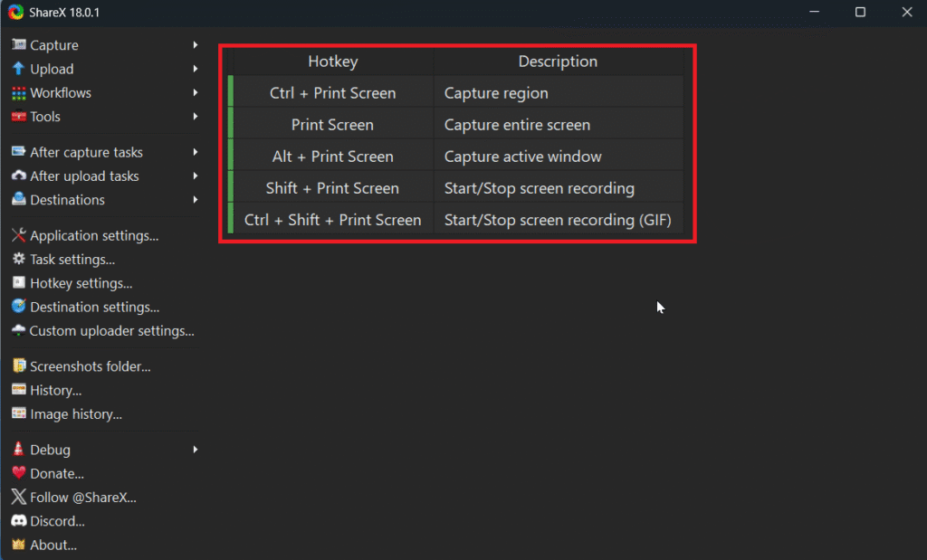This screenshot has height=560, width=927.
Task: Open the Screenshots folder
Action: 90,366
